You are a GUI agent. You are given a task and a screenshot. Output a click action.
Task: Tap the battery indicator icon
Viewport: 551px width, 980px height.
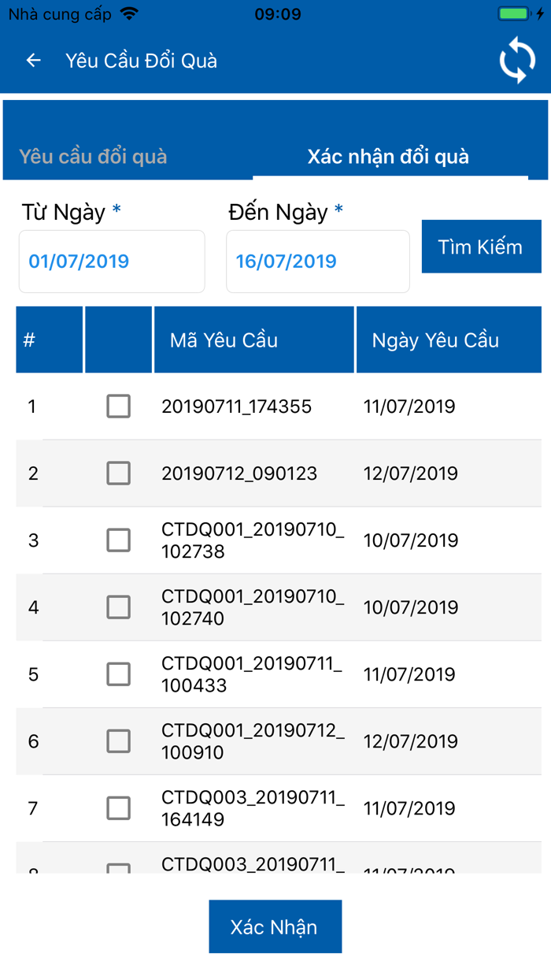point(516,14)
